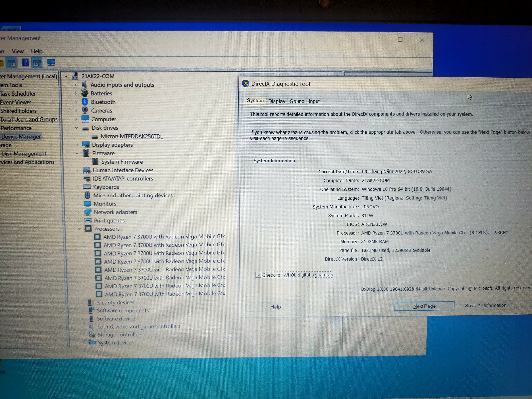
Task: Open the View menu in Computer Management
Action: click(18, 51)
